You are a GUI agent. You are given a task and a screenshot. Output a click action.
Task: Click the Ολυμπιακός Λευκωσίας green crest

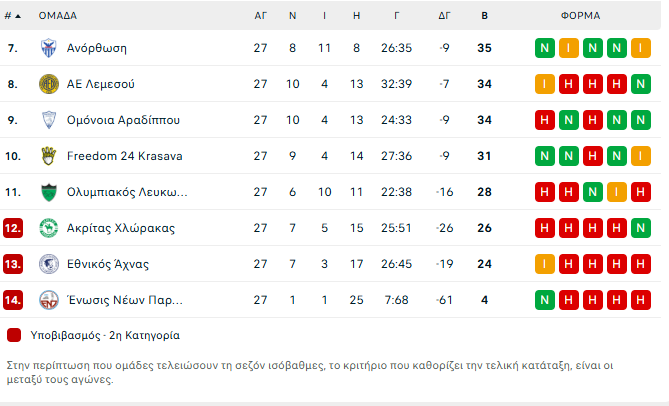tap(48, 192)
